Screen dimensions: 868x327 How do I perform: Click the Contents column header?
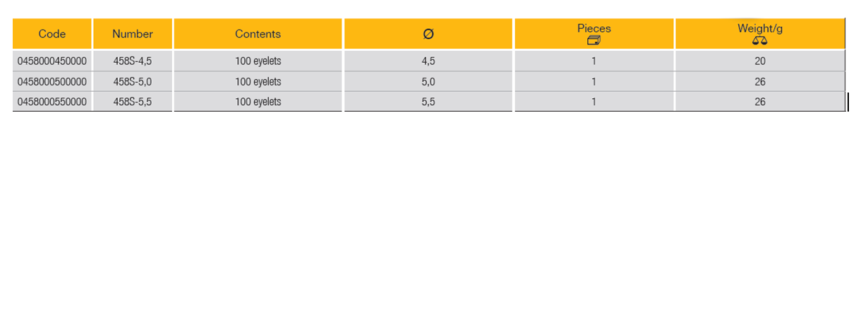coord(258,34)
